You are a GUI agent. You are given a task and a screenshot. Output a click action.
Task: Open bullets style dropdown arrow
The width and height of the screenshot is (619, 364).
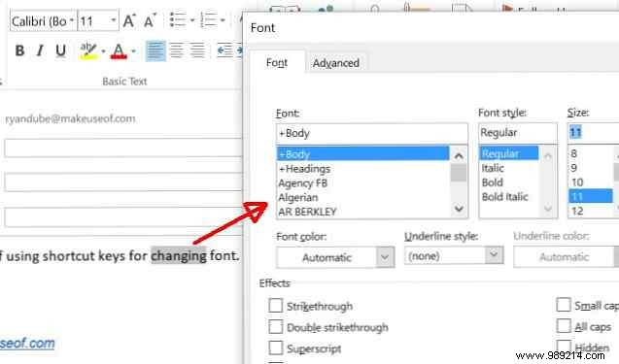(192, 20)
